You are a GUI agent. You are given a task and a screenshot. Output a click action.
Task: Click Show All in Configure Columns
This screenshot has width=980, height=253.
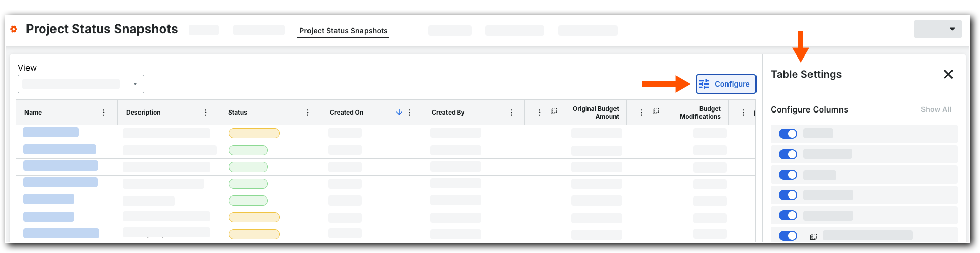(936, 109)
